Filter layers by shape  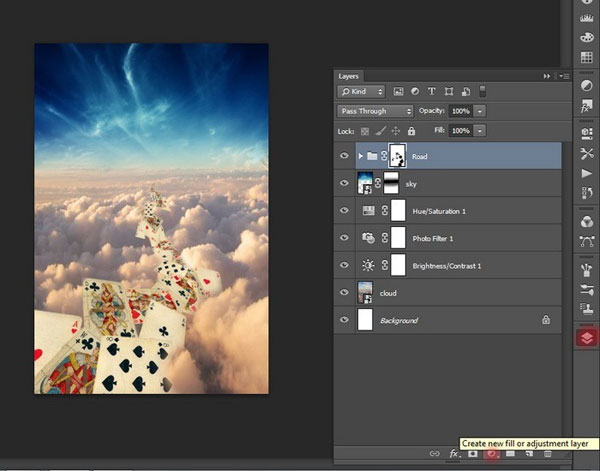(x=449, y=91)
